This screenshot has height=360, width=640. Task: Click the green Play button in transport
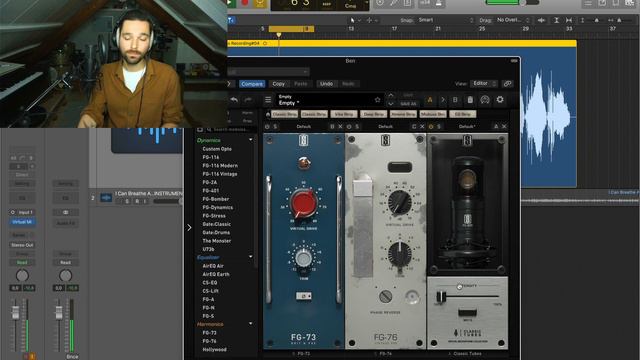[230, 3]
